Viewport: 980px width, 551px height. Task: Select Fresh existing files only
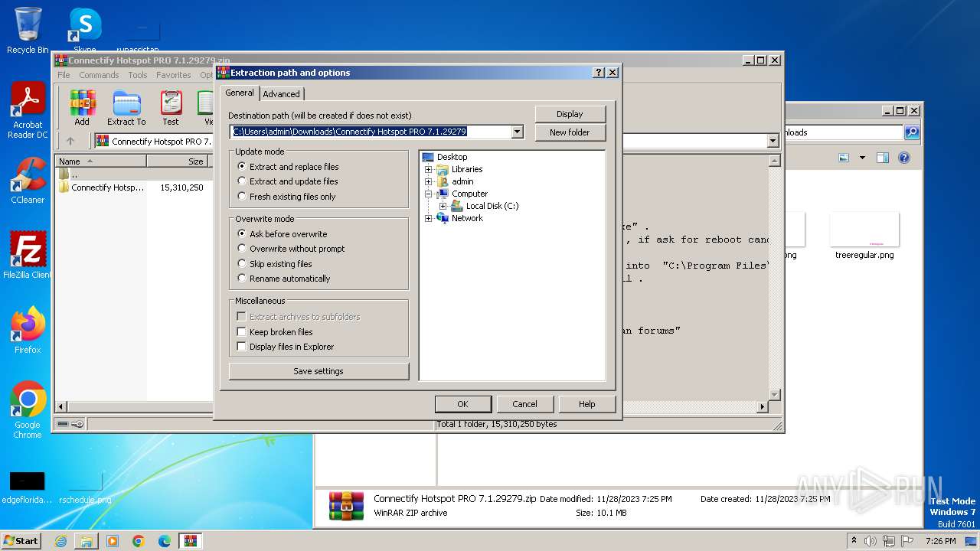286,197
